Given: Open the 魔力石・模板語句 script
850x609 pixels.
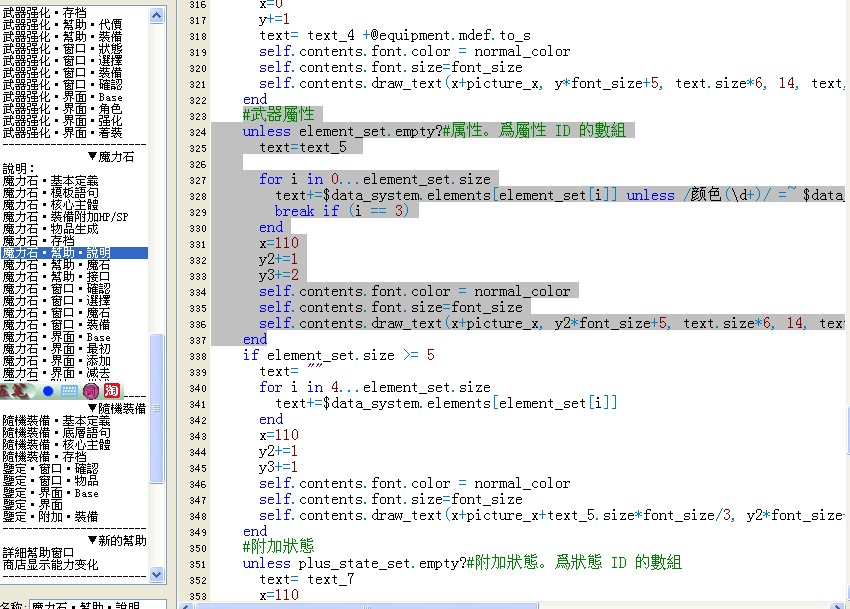Looking at the screenshot, I should [50, 193].
